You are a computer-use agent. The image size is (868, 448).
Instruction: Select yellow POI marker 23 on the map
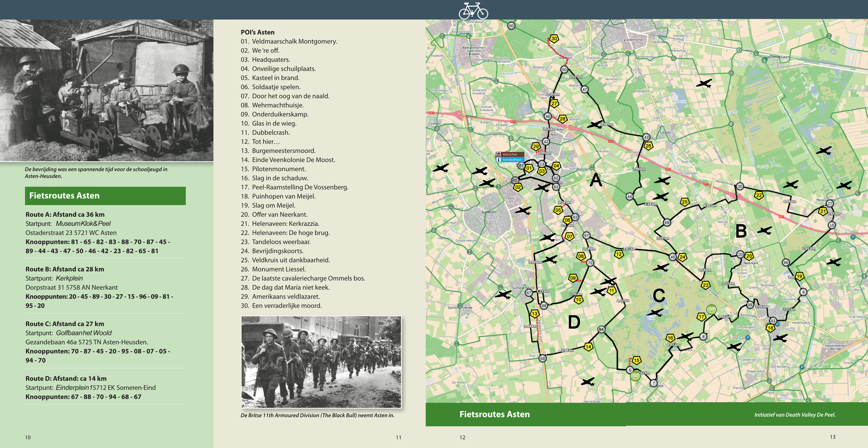pyautogui.click(x=706, y=285)
